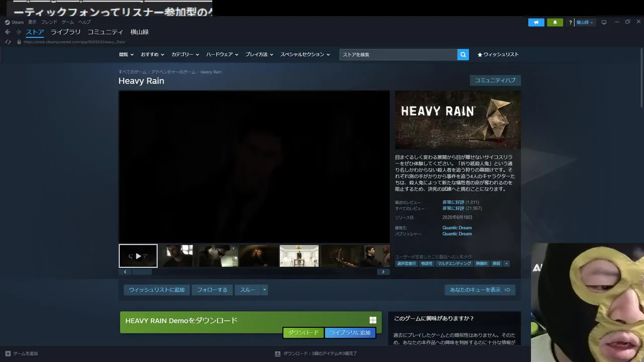
Task: Click the question mark help icon
Action: pos(570,23)
